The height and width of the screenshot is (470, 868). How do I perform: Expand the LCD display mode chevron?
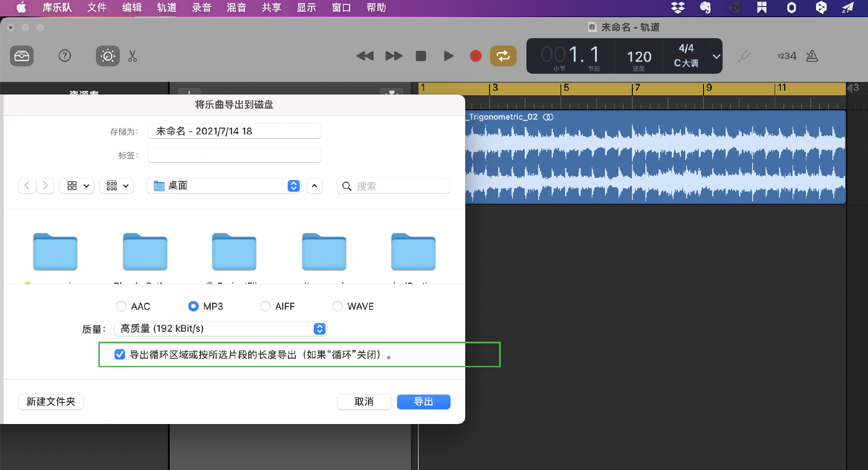716,56
